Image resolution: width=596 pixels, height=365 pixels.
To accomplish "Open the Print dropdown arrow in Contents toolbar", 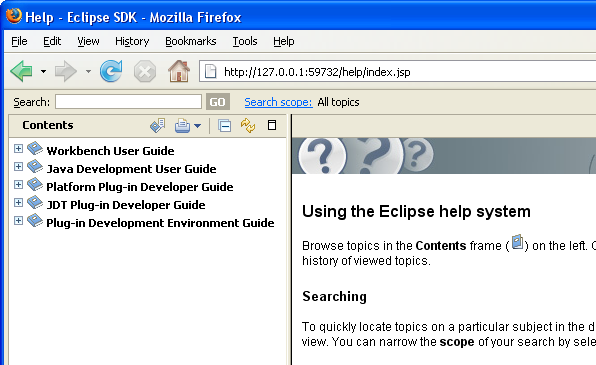I will click(198, 126).
